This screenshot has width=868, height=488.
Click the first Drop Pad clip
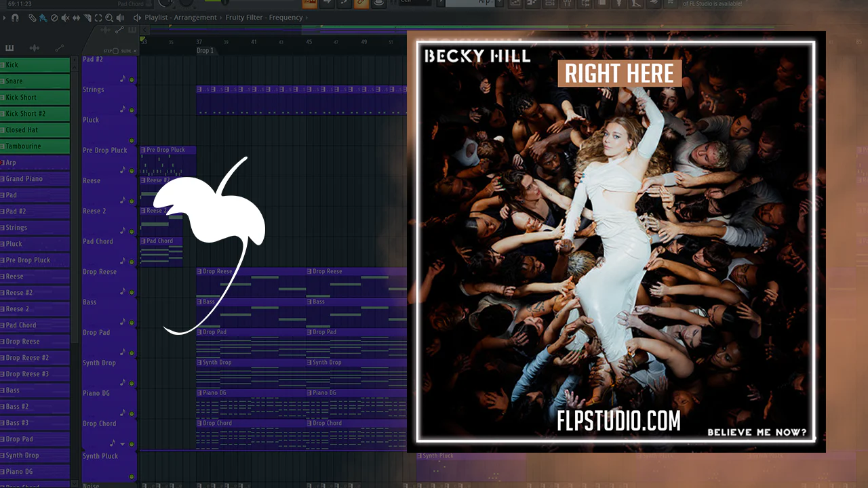[x=251, y=344]
